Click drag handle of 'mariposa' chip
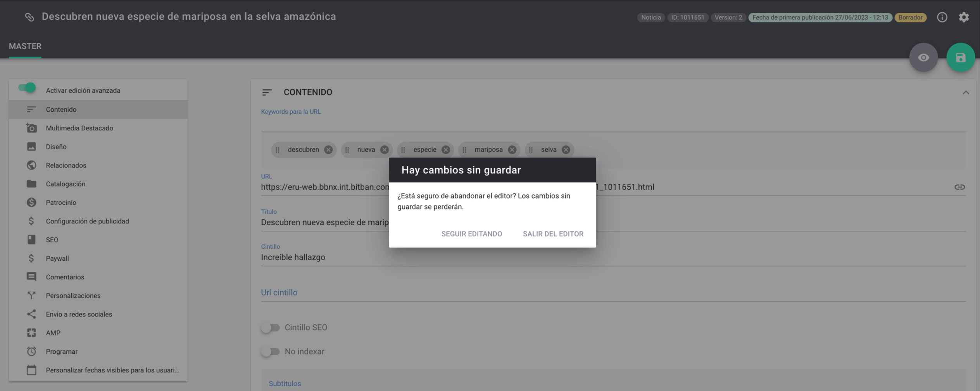Viewport: 980px width, 391px height. click(464, 150)
